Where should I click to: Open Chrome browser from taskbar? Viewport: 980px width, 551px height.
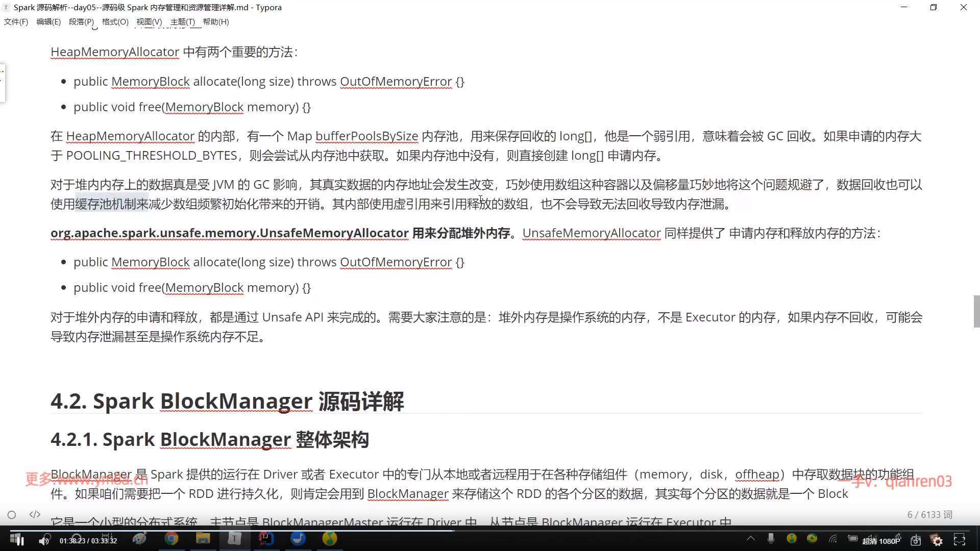(x=171, y=538)
